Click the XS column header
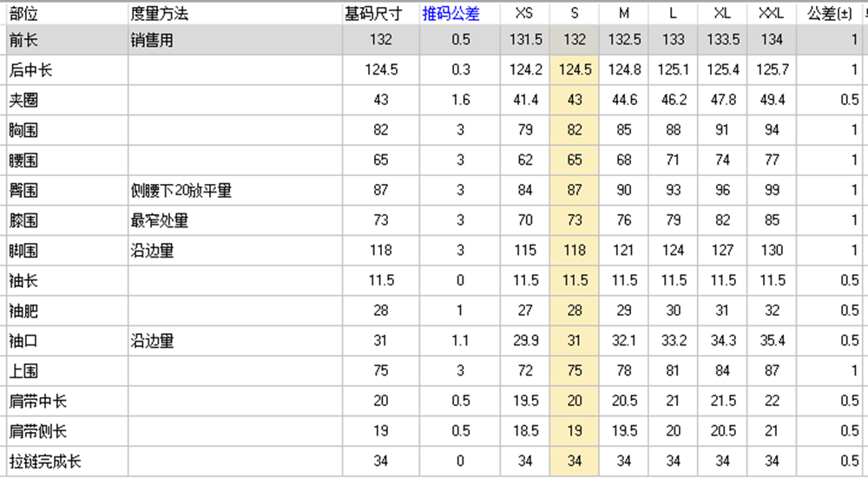868x478 pixels. coord(525,14)
